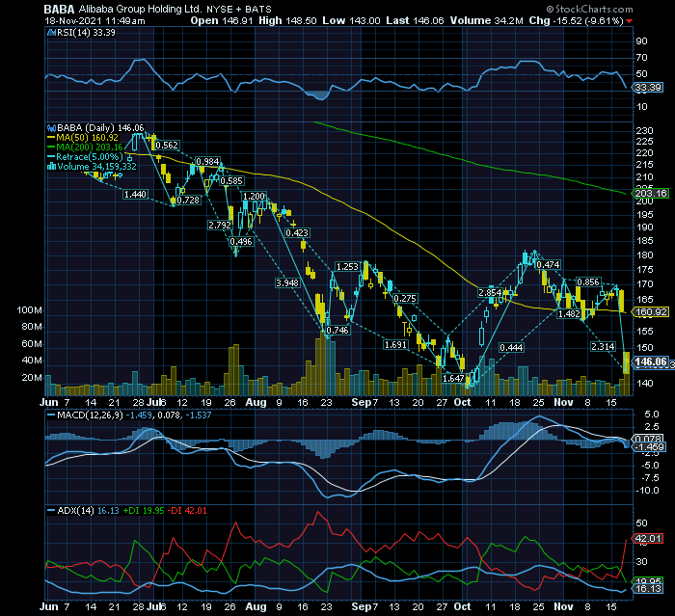This screenshot has height=616, width=675.
Task: Click the 0.728 retracement label
Action: click(188, 201)
